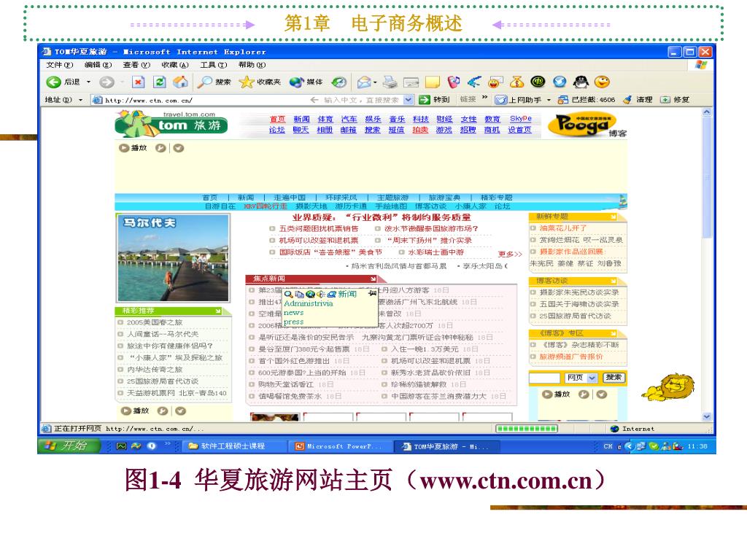The width and height of the screenshot is (747, 560).
Task: Switch to the 软件工程硕士课程 taskbar folder
Action: tap(233, 446)
